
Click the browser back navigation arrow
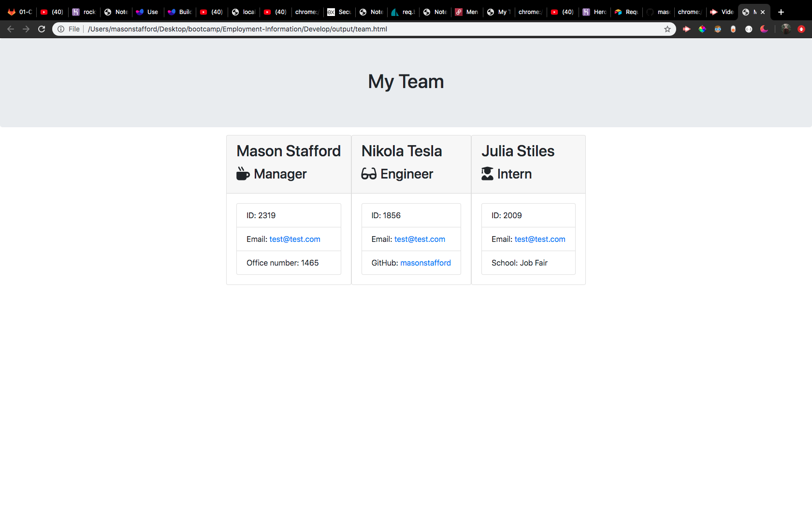[11, 29]
